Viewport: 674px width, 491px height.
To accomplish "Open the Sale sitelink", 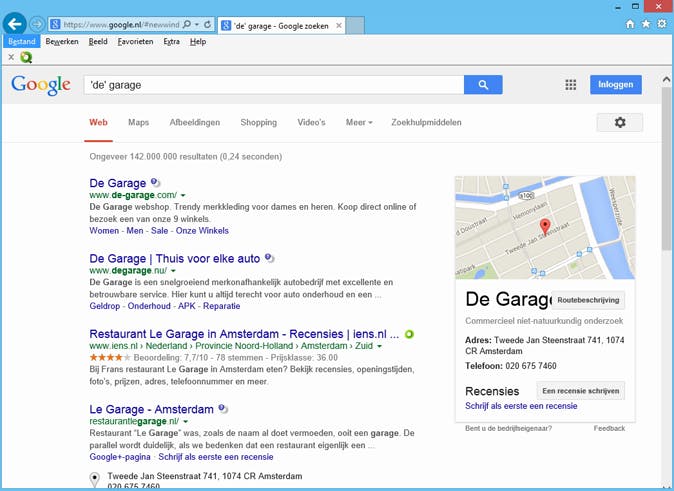I will point(159,231).
